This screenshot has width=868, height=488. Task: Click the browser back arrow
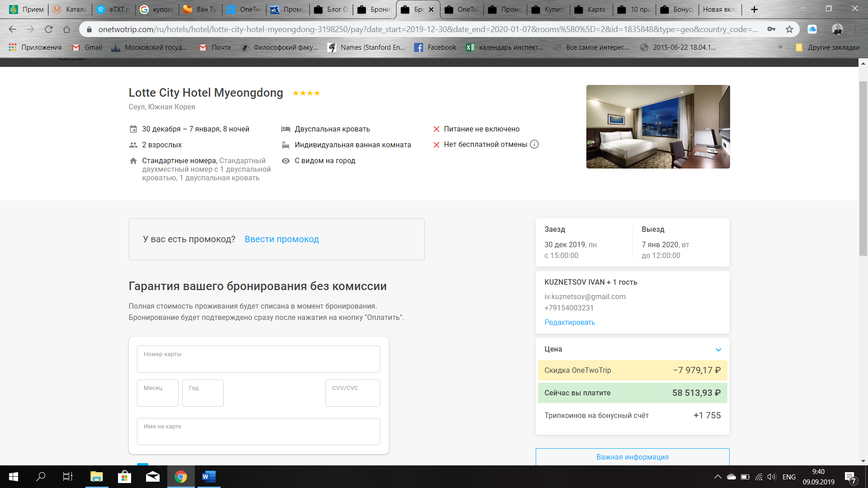pyautogui.click(x=12, y=29)
